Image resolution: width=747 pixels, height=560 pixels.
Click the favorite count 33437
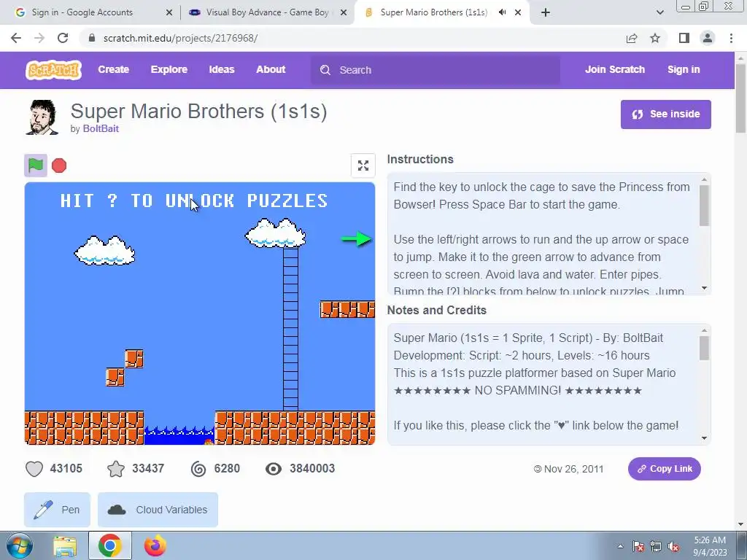(x=148, y=469)
